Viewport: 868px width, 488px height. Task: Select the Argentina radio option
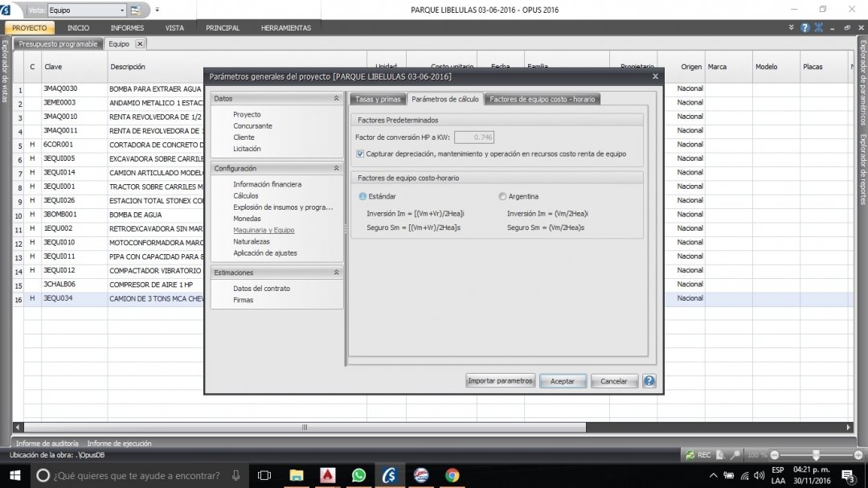tap(502, 196)
